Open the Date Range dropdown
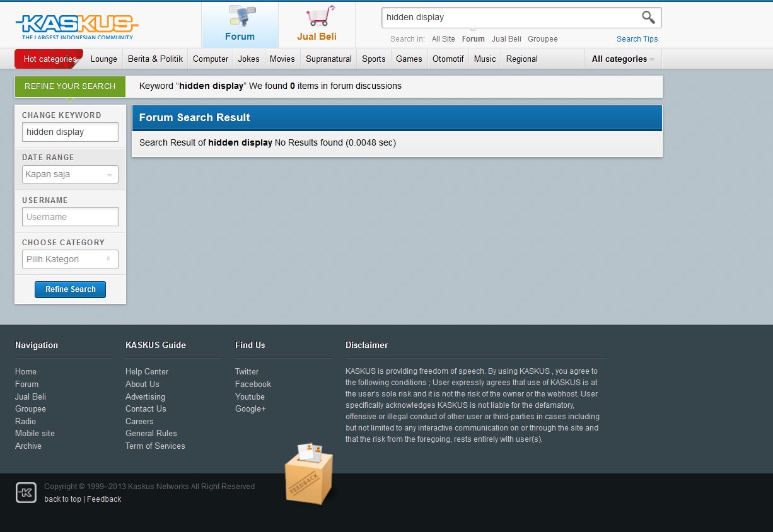 coord(70,175)
